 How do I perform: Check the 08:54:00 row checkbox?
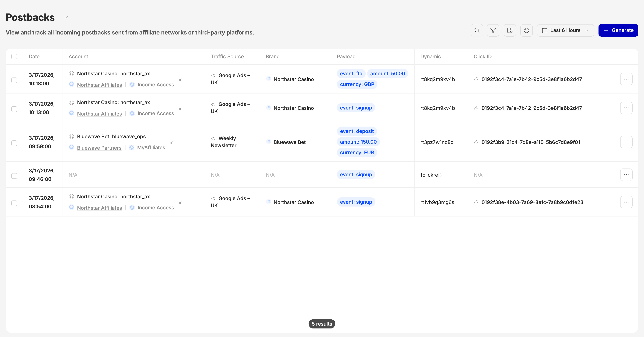(14, 203)
